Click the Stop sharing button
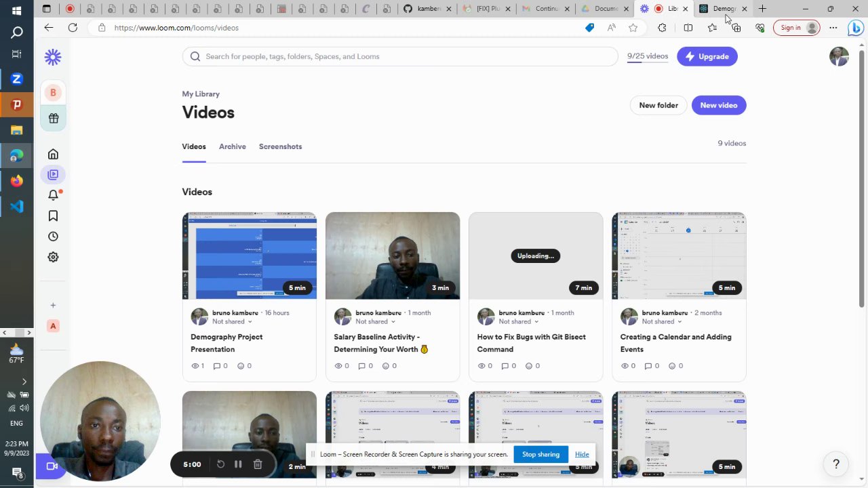This screenshot has width=868, height=488. pyautogui.click(x=540, y=454)
